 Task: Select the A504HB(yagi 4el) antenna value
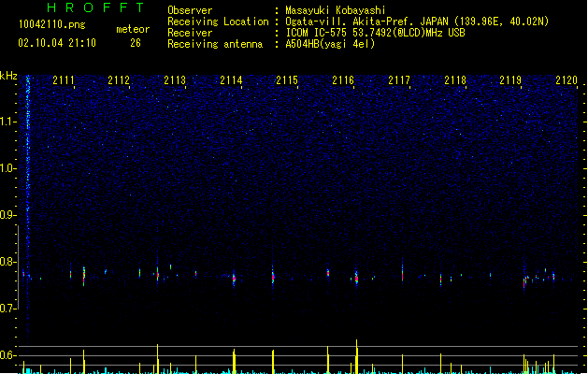330,44
